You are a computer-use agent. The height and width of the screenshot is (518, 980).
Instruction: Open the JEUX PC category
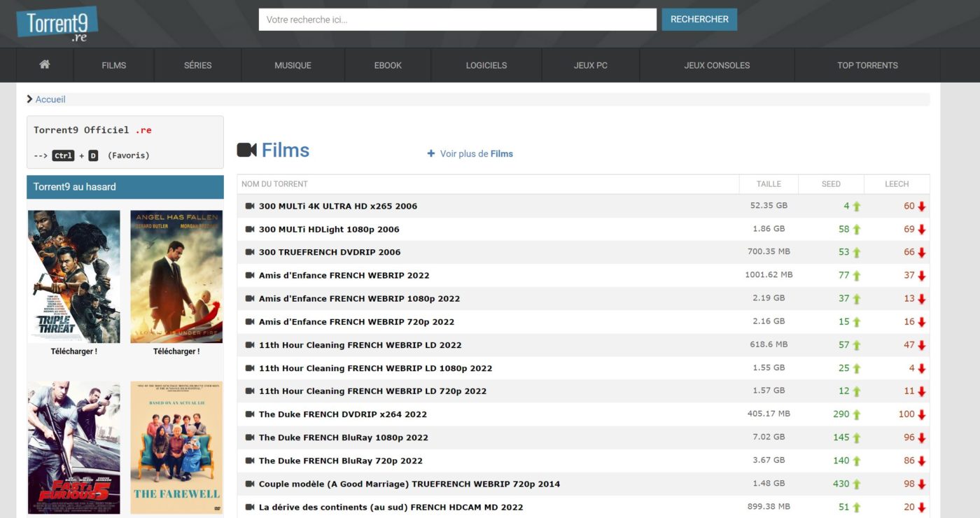coord(591,65)
